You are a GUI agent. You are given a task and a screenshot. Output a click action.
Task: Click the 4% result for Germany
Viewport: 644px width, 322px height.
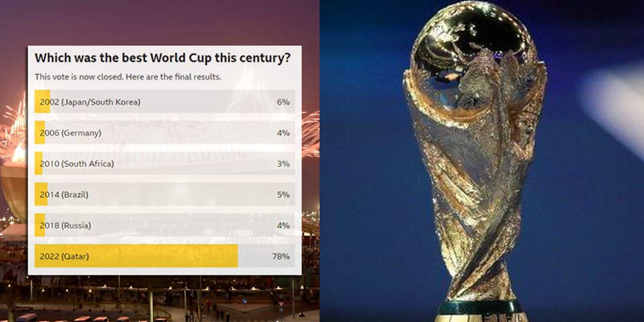click(x=283, y=133)
